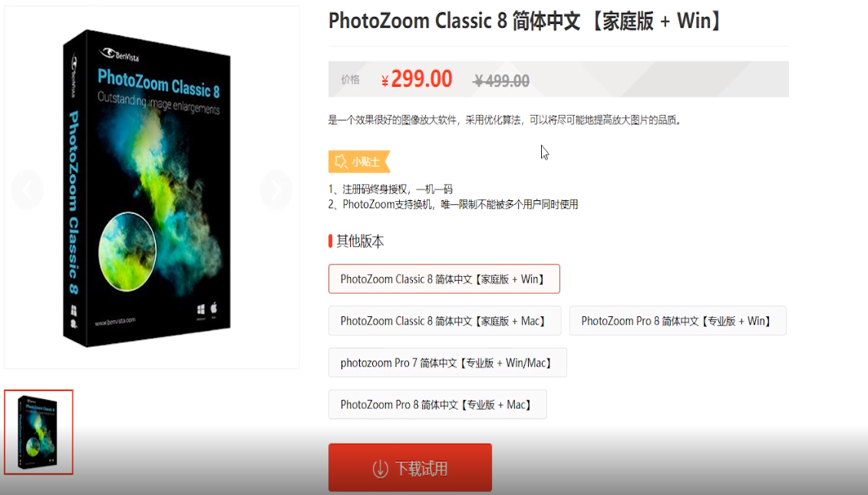Click the large PhotoZoom Classic 8 box image
Image resolution: width=868 pixels, height=495 pixels.
[147, 188]
